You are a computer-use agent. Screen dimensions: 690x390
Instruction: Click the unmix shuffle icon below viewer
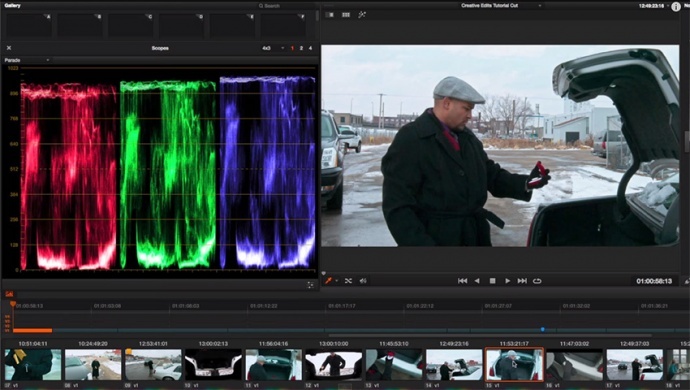click(348, 281)
